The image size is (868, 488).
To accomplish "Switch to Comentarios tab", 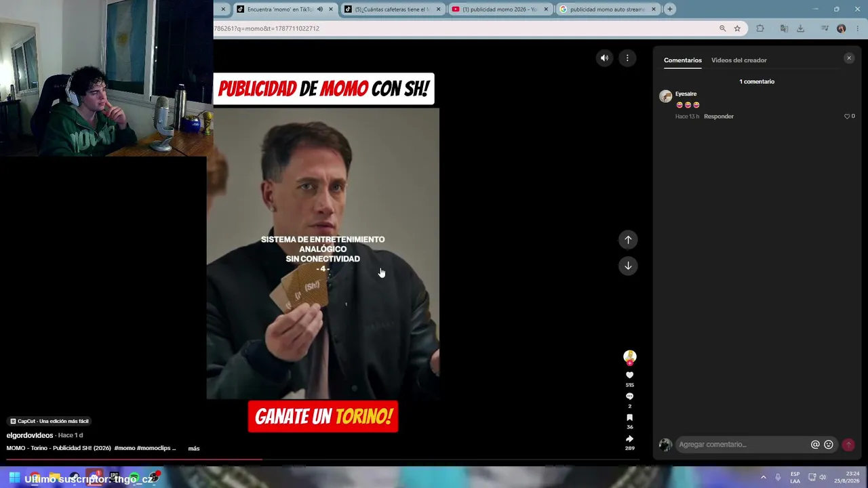I will [682, 60].
